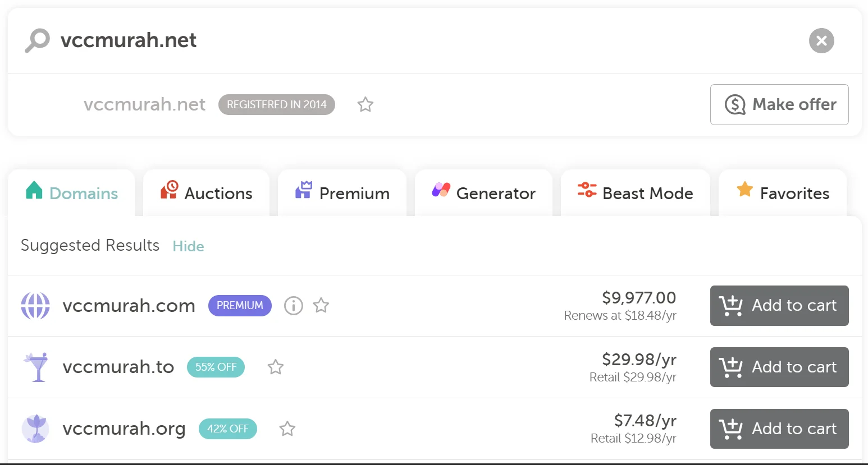
Task: Add vccmurah.org to cart
Action: click(x=779, y=429)
